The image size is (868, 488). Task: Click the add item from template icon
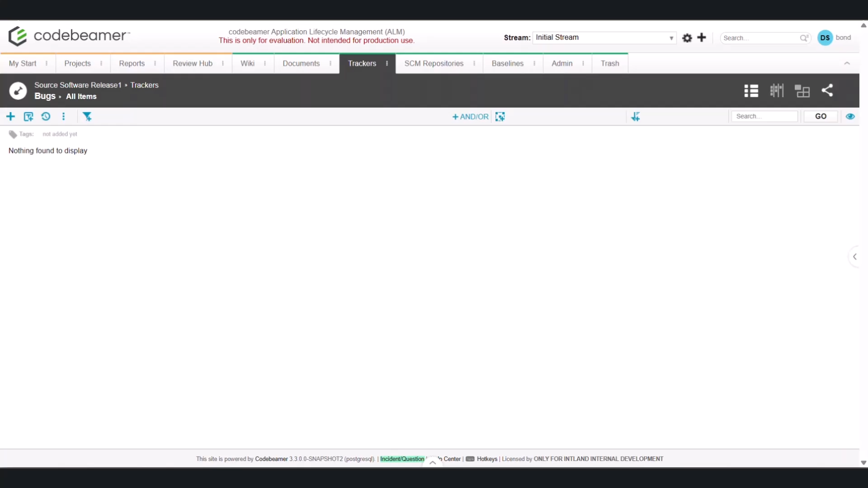click(x=28, y=117)
